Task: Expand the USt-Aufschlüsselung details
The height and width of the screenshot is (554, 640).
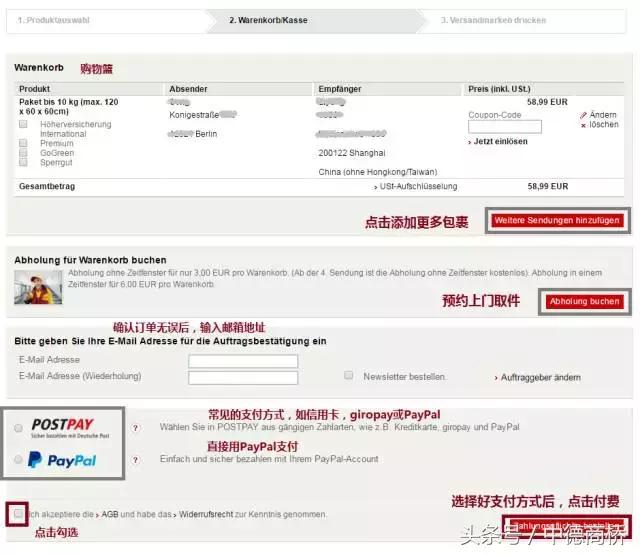Action: pyautogui.click(x=418, y=186)
